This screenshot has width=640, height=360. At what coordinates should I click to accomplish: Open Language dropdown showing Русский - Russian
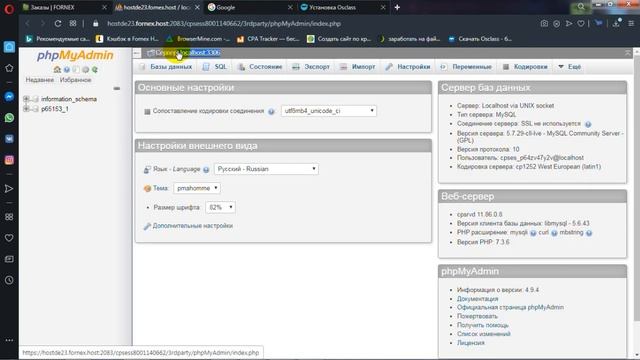click(x=266, y=169)
